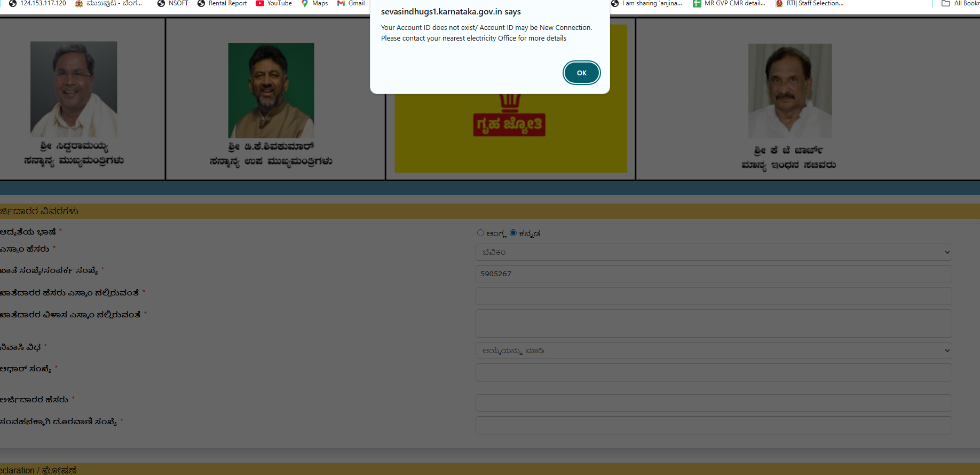Click the ಶ್ರೀ ಕೆ ಜೆ ಜಾರ್ಜ್ portrait photo
Image resolution: width=980 pixels, height=475 pixels.
pyautogui.click(x=790, y=91)
